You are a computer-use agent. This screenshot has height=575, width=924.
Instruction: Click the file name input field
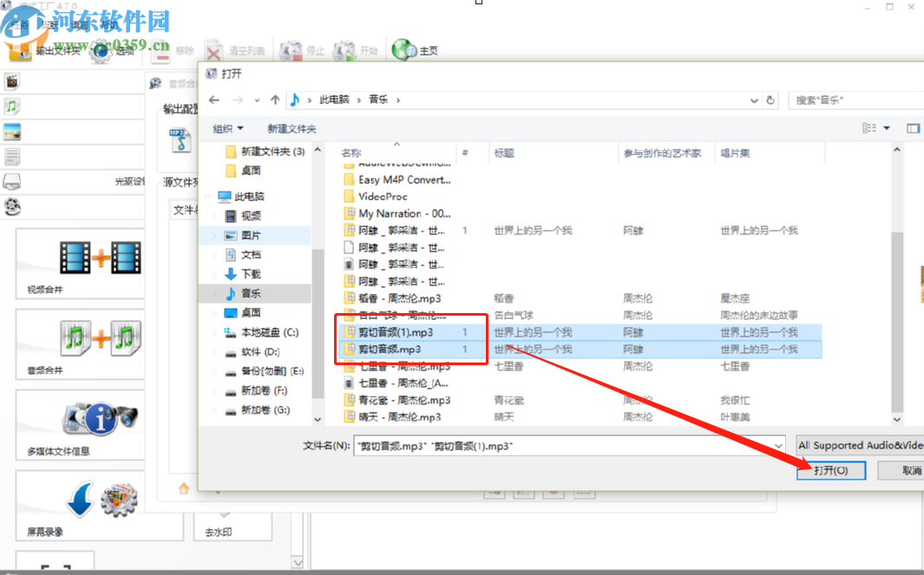click(x=563, y=446)
